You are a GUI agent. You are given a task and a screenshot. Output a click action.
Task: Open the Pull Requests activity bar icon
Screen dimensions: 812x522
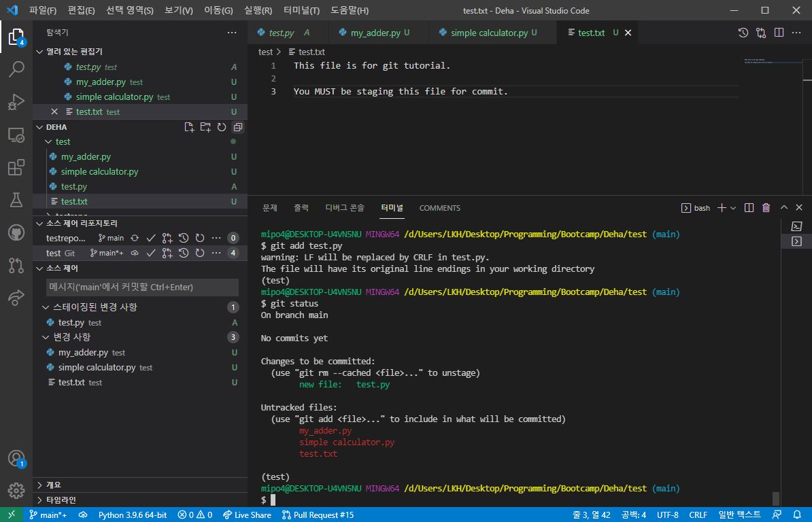point(16,265)
